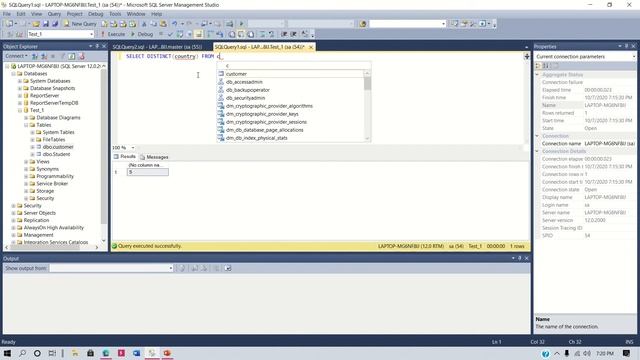Image resolution: width=640 pixels, height=360 pixels.
Task: Click the Show output from field
Action: click(x=111, y=268)
